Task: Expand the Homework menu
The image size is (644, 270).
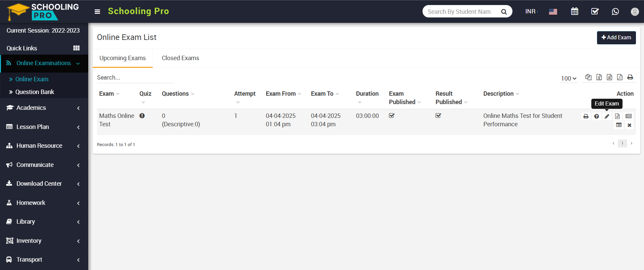Action: (x=44, y=203)
